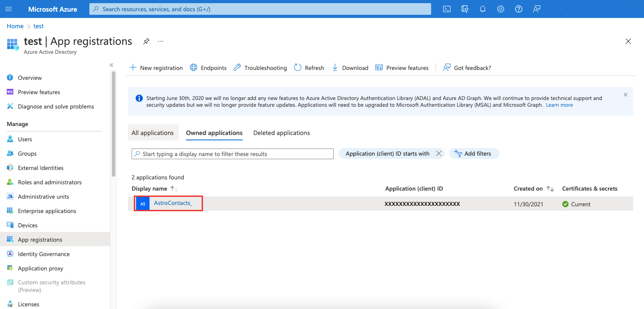Open the feedback icon in top bar
The image size is (644, 309).
click(537, 9)
